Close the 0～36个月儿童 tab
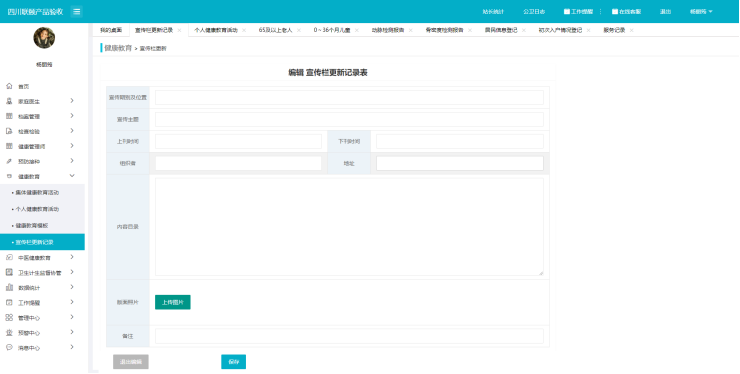Viewport: 740px width, 374px height. click(x=357, y=30)
